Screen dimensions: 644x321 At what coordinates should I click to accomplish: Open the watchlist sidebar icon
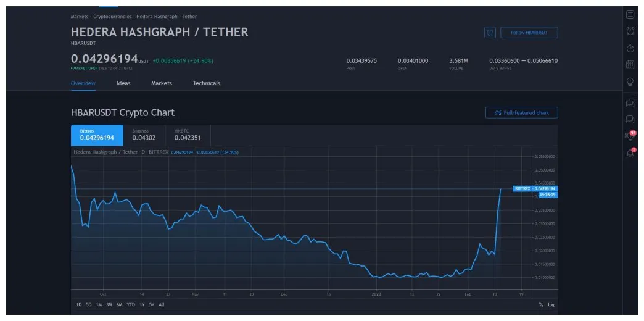(x=630, y=14)
